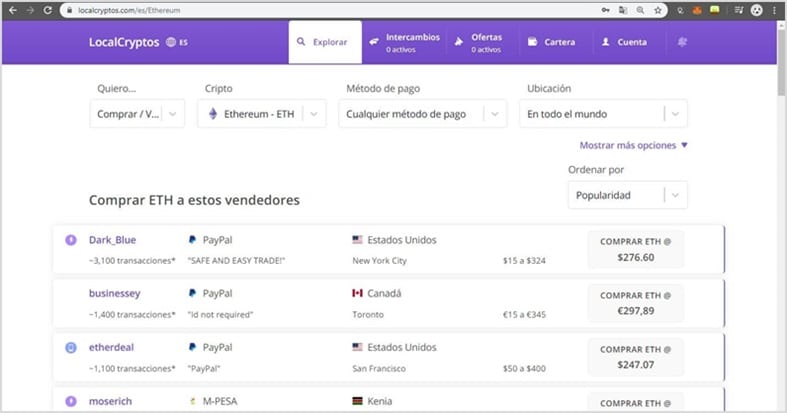This screenshot has height=413, width=787.
Task: Click the $15 a $324 limit text
Action: [x=524, y=260]
